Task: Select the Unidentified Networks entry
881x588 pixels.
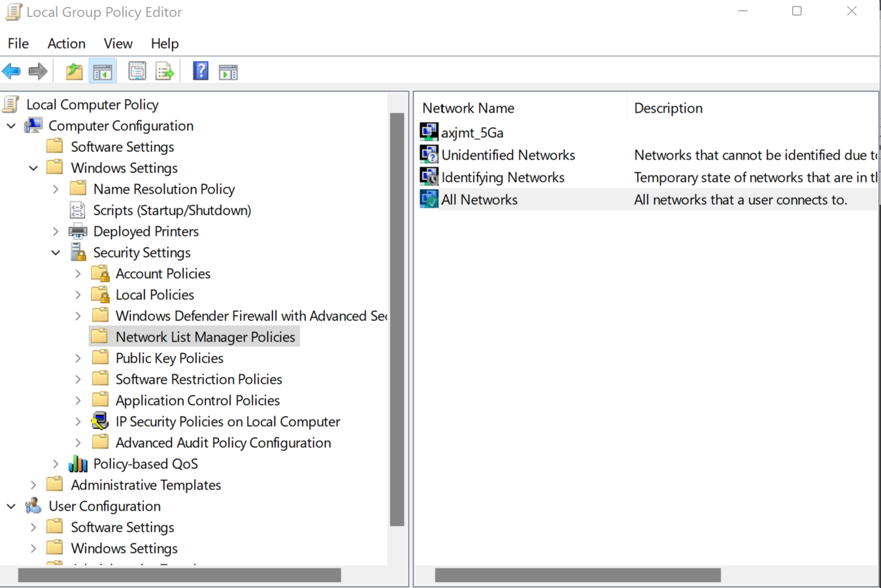Action: click(x=508, y=155)
